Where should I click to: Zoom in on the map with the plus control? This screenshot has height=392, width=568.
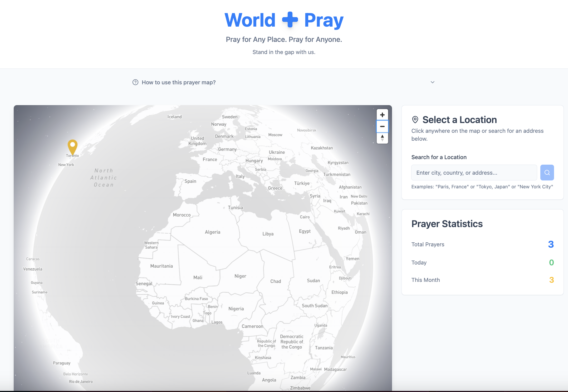coord(382,115)
